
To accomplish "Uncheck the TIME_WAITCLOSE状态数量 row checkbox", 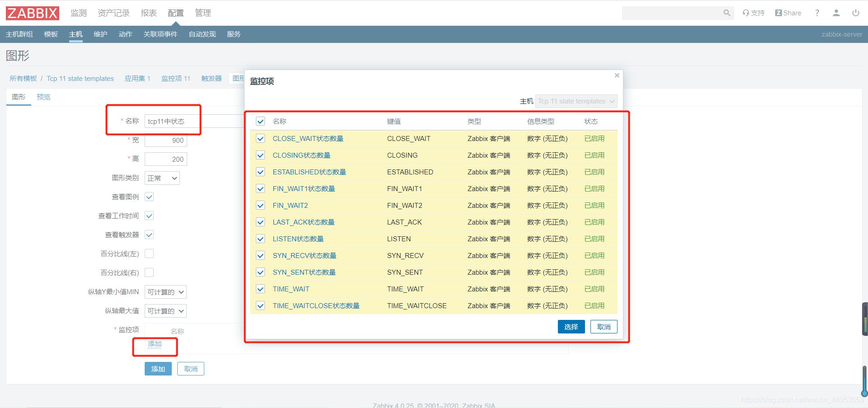I will [x=260, y=305].
